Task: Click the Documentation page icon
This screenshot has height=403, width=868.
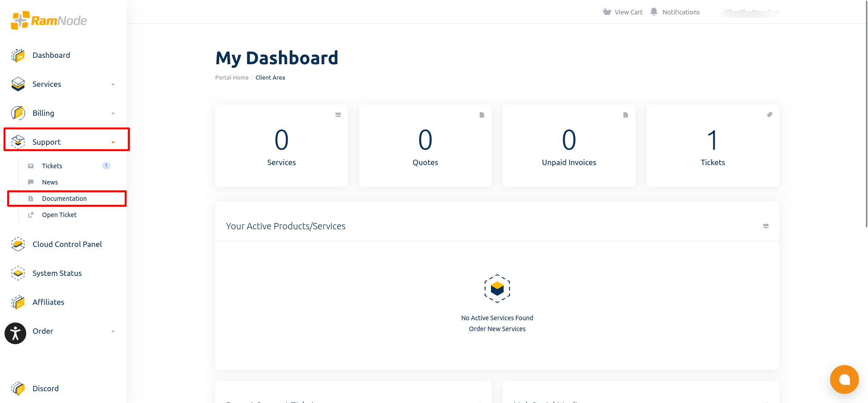Action: pyautogui.click(x=31, y=199)
